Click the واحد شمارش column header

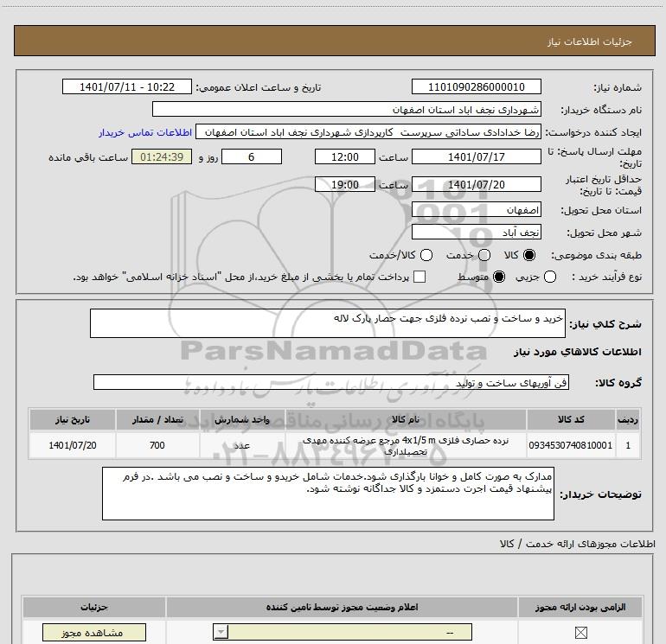pos(242,419)
